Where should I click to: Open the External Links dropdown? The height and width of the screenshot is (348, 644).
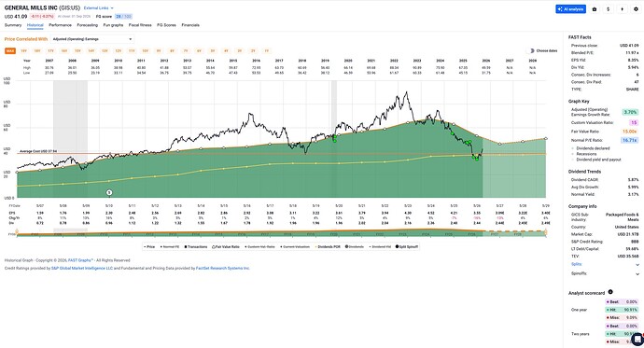pos(99,8)
